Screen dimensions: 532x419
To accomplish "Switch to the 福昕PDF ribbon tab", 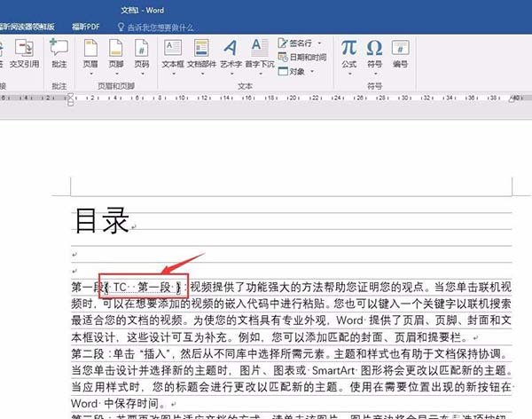I will coord(86,27).
